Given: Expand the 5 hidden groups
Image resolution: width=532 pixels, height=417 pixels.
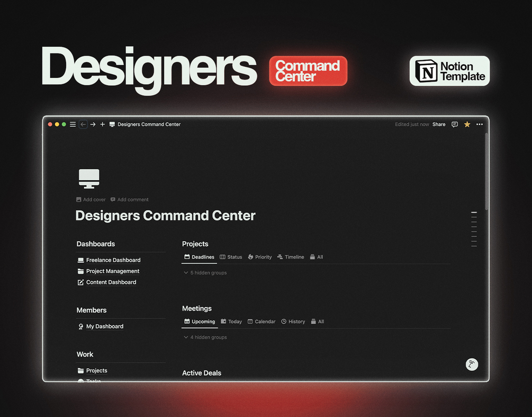Looking at the screenshot, I should (205, 273).
